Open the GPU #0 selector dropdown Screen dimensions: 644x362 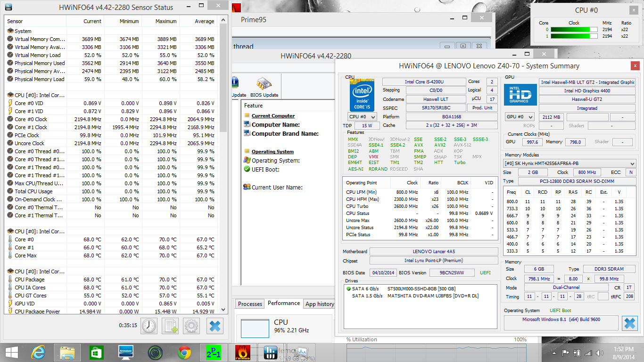pyautogui.click(x=520, y=117)
